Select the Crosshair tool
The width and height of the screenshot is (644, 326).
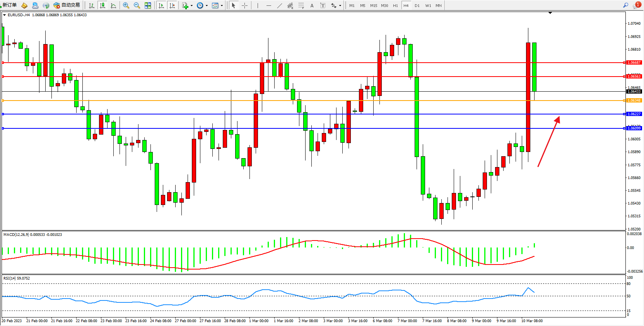[244, 5]
